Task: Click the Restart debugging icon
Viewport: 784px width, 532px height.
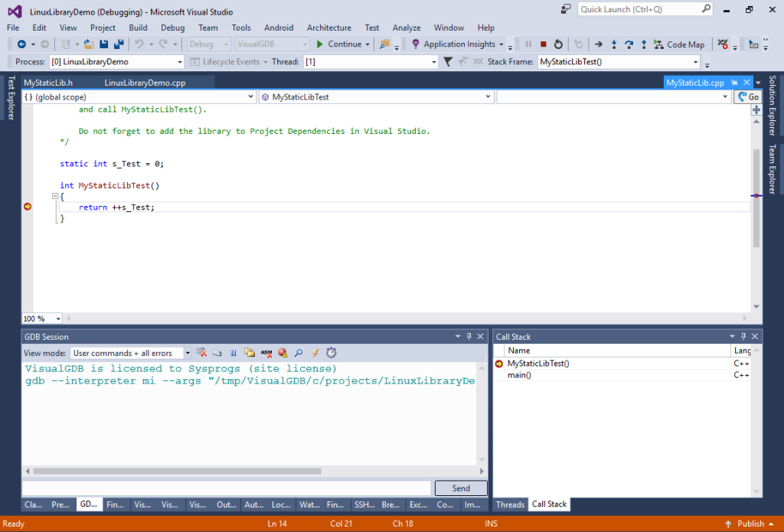Action: pyautogui.click(x=558, y=44)
